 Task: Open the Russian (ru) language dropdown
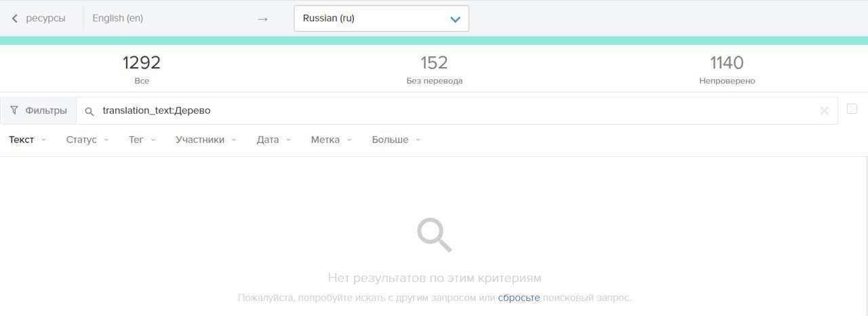pyautogui.click(x=381, y=18)
